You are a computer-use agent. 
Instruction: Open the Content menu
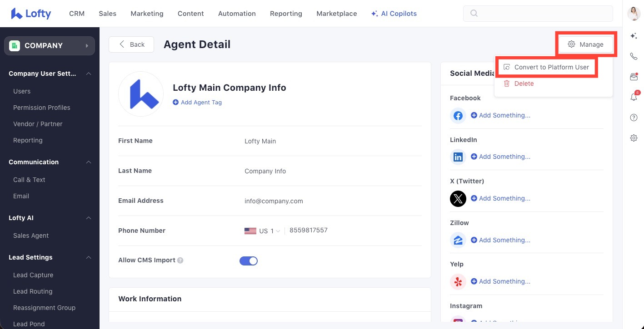point(191,14)
